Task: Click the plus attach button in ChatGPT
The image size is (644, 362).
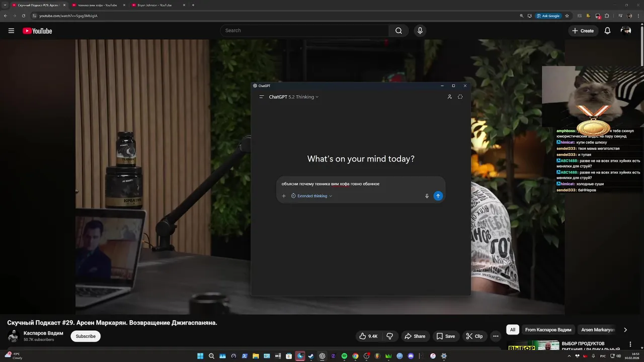Action: click(284, 196)
